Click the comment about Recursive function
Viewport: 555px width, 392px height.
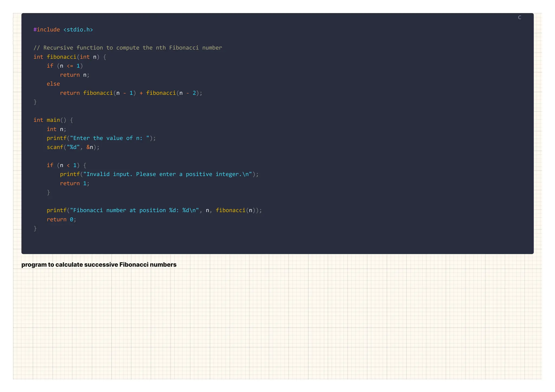[x=128, y=48]
